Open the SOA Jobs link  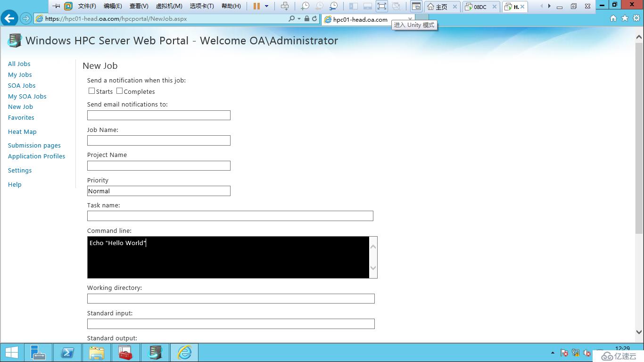pos(22,85)
